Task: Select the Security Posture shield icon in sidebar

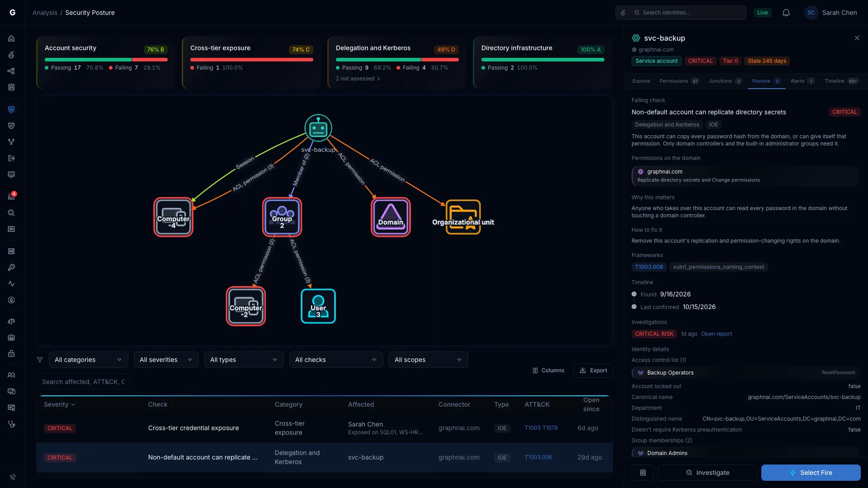Action: tap(11, 109)
